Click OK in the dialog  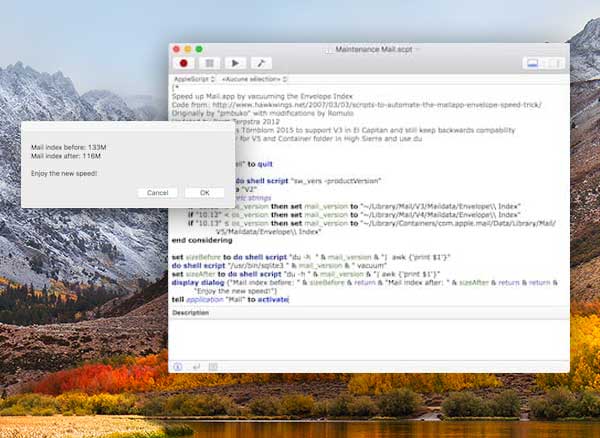click(x=205, y=193)
